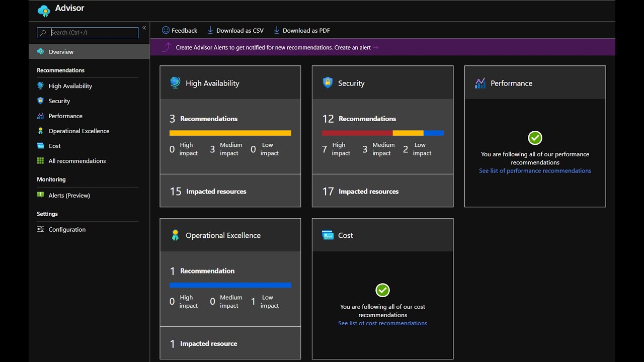Click the green checkmark in Cost tile

click(x=382, y=290)
